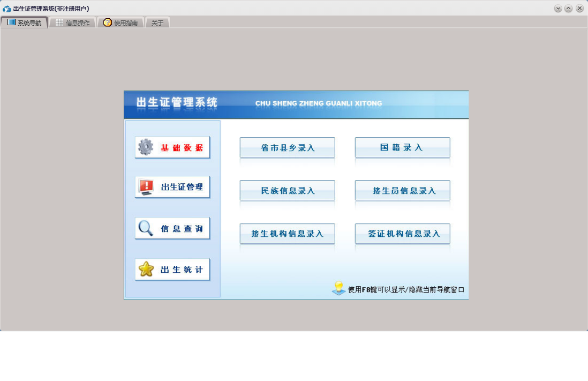
Task: Click the gold star icon beside 出生统计
Action: (x=146, y=269)
